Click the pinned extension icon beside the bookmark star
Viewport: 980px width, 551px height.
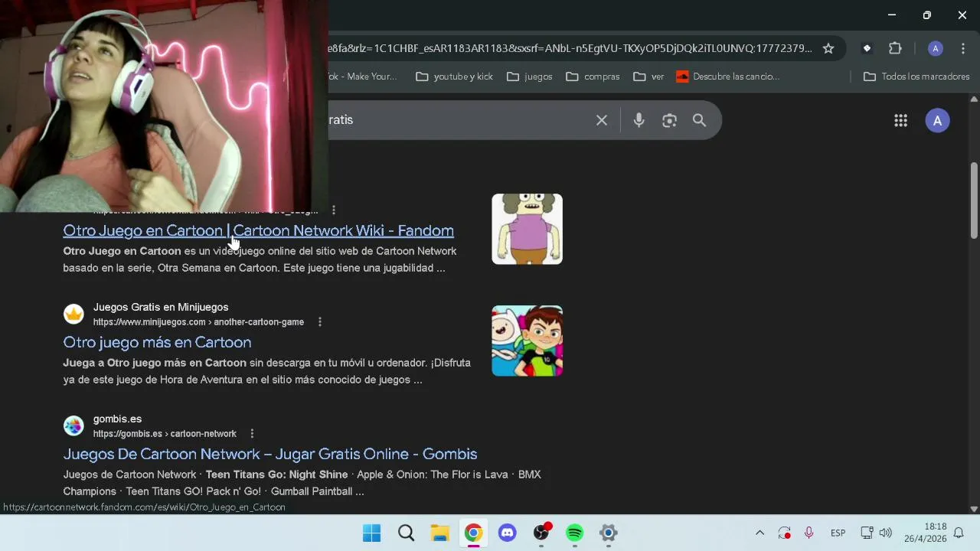(x=867, y=48)
